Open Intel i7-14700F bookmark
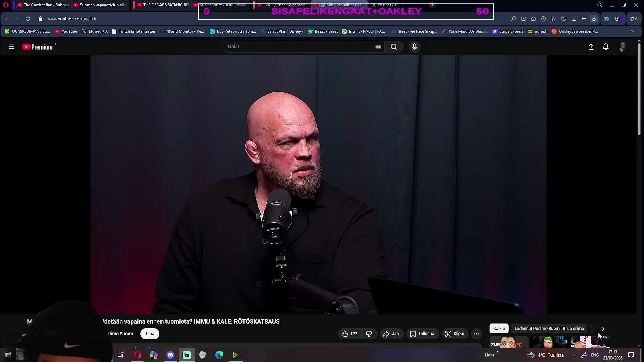This screenshot has width=644, height=362. [363, 31]
